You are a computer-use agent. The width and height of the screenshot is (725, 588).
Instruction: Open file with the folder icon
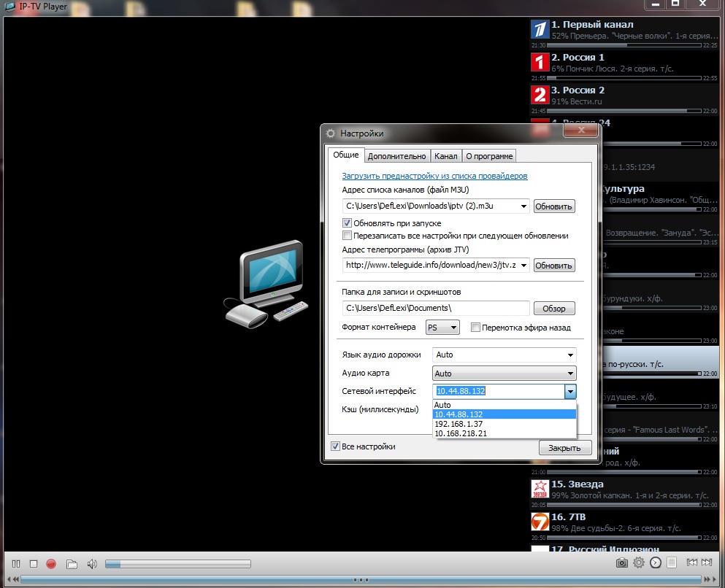click(x=72, y=564)
